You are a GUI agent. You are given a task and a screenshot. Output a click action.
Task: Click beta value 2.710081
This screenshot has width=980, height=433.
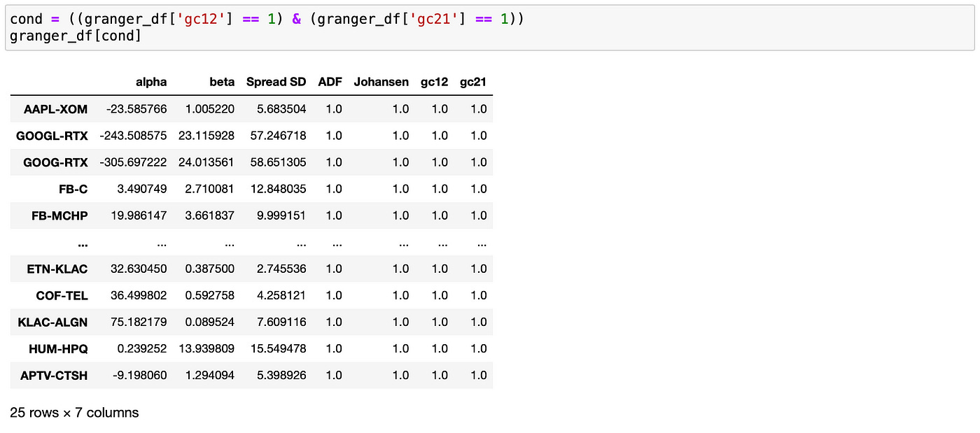209,189
